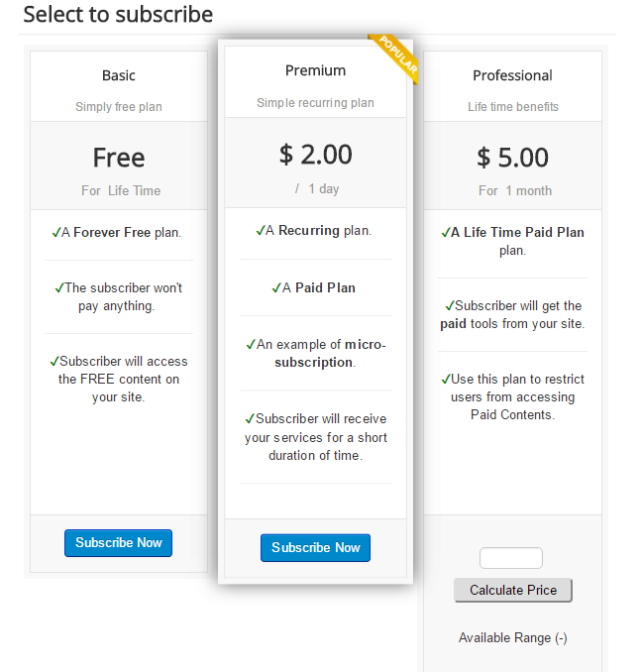The width and height of the screenshot is (643, 672).
Task: Click the $ 2.00 Premium price
Action: point(315,154)
